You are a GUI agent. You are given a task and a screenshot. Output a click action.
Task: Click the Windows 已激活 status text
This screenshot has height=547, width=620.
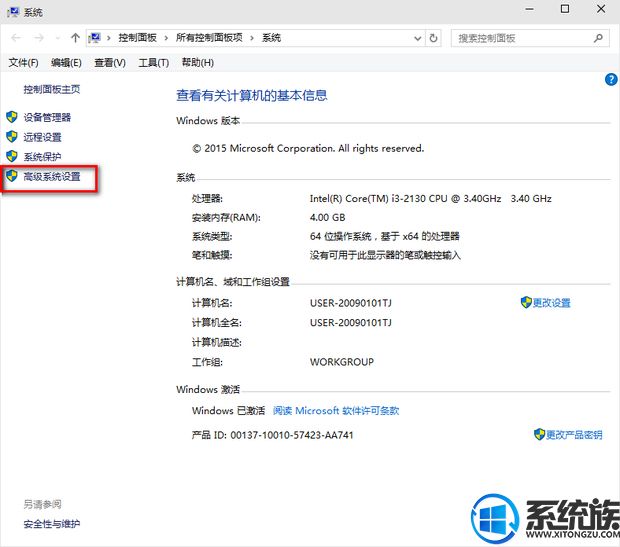point(228,411)
